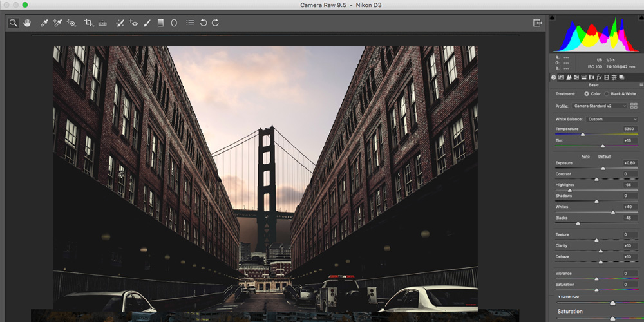Click the Contrast slider handle

pos(596,180)
